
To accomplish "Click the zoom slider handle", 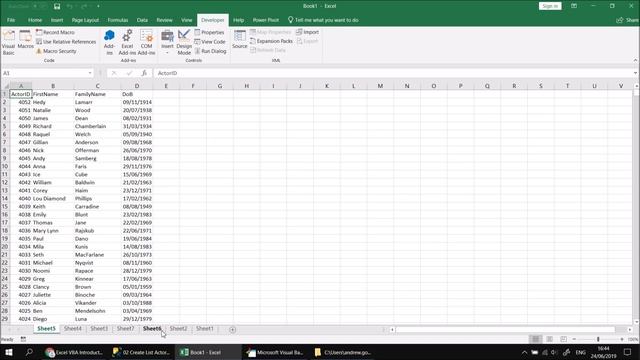I will [598, 339].
